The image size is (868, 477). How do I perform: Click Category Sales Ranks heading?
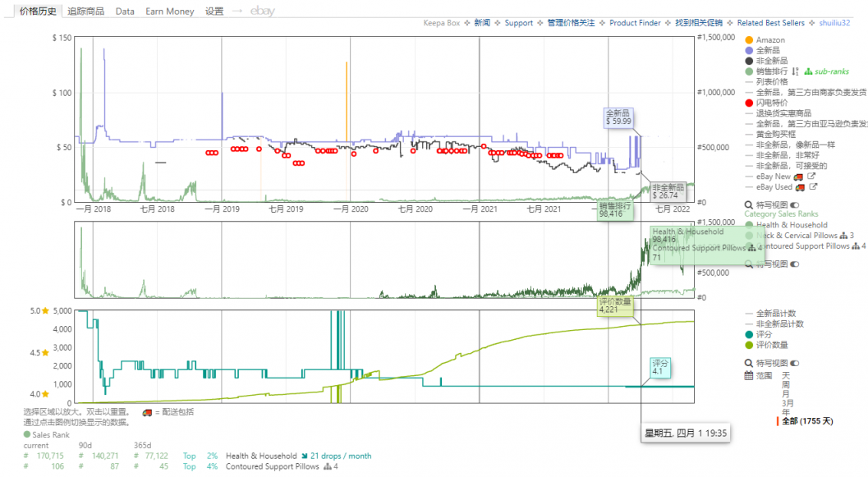tap(780, 214)
